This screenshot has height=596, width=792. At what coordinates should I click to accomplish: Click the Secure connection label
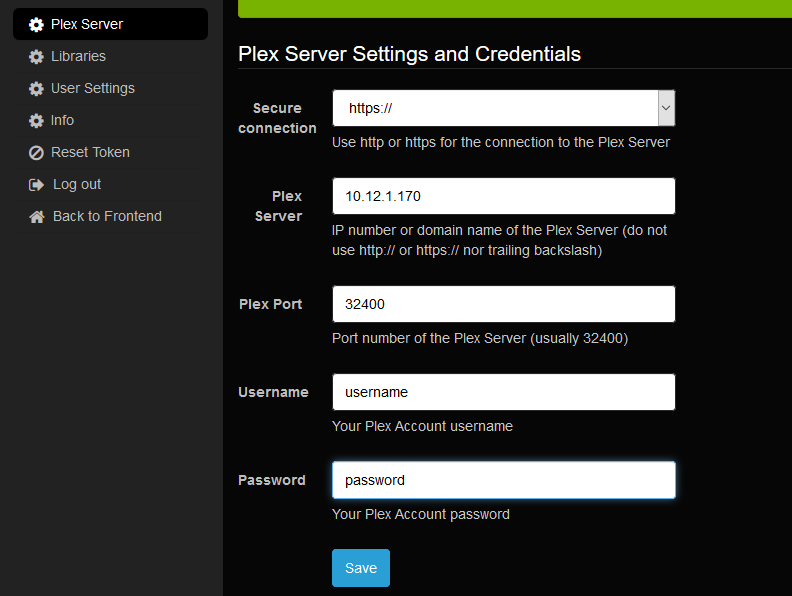click(277, 118)
